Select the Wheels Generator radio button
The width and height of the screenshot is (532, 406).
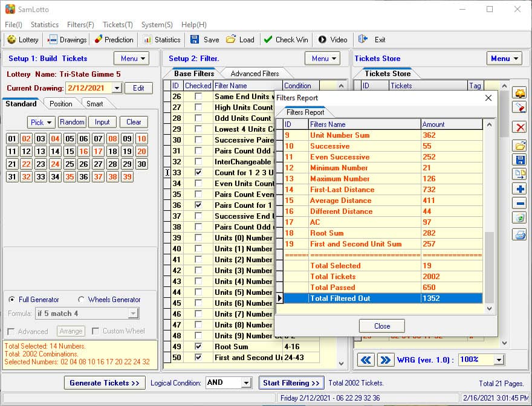click(81, 300)
